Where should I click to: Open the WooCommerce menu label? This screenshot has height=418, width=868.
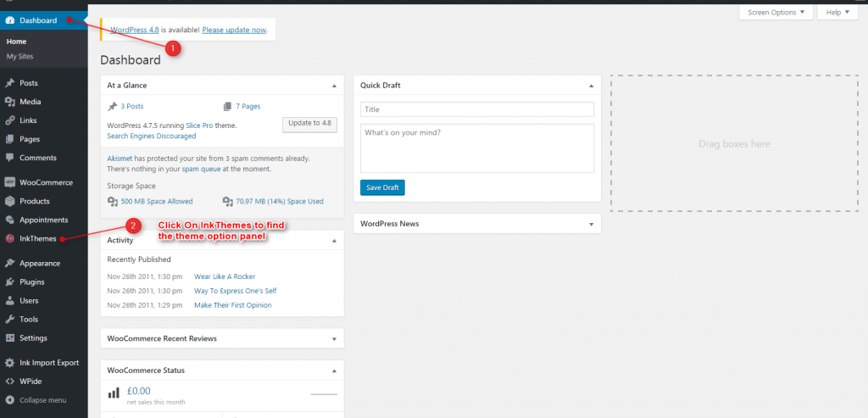coord(46,182)
